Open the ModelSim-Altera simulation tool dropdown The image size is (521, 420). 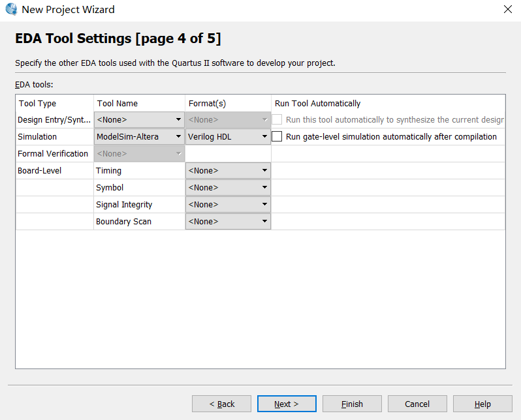coord(139,137)
